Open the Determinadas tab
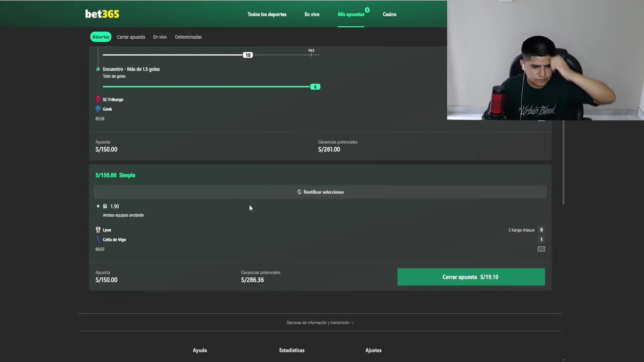 [x=188, y=37]
